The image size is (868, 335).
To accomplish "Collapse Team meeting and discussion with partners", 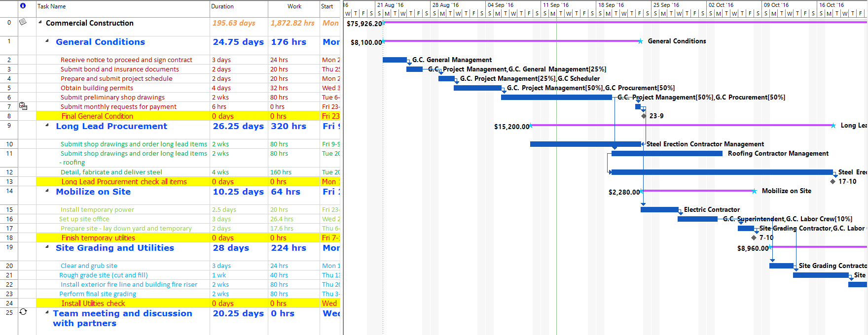I will click(47, 313).
